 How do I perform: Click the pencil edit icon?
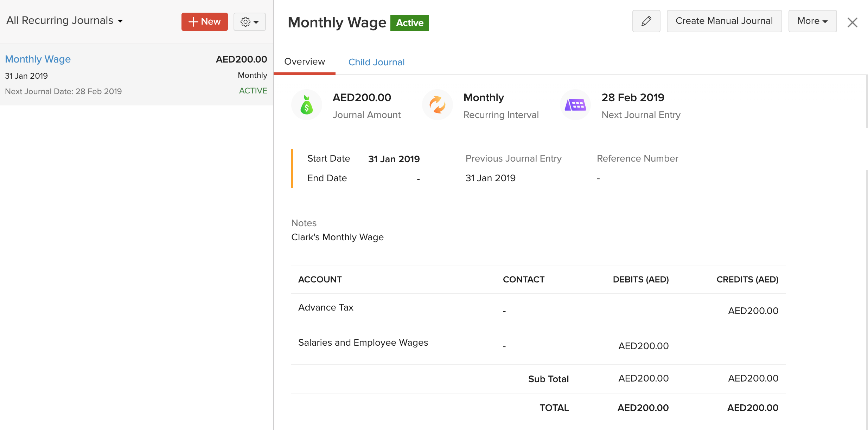[x=646, y=21]
